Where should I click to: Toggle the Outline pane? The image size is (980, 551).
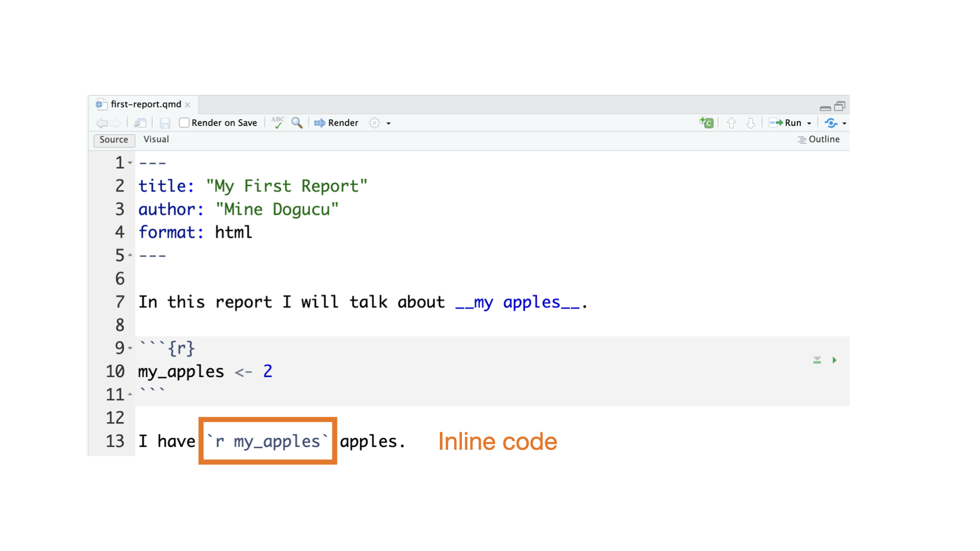point(819,139)
